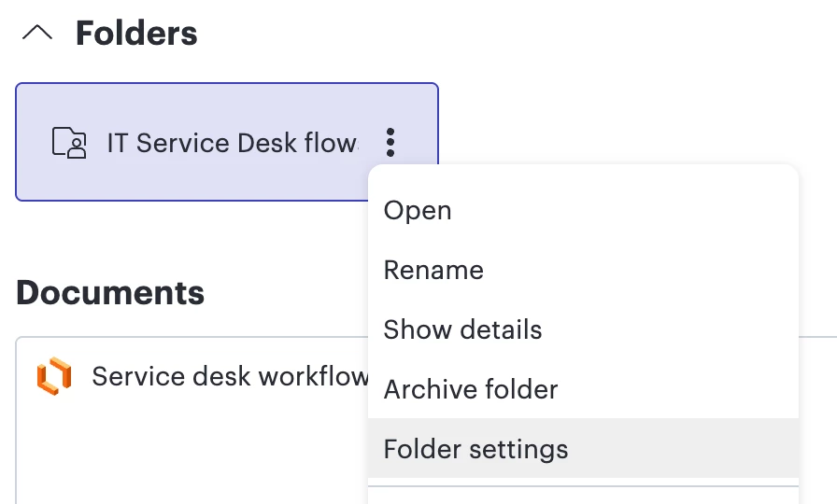Image resolution: width=837 pixels, height=504 pixels.
Task: Click Show details in the context menu
Action: [x=462, y=330]
